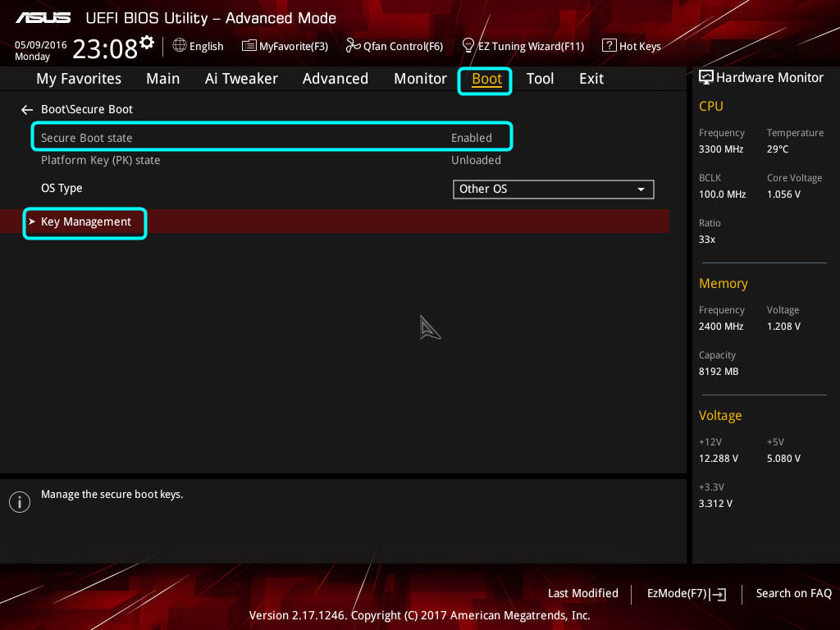Screen dimensions: 840x630
Task: Click the Memory section heading
Action: (724, 283)
